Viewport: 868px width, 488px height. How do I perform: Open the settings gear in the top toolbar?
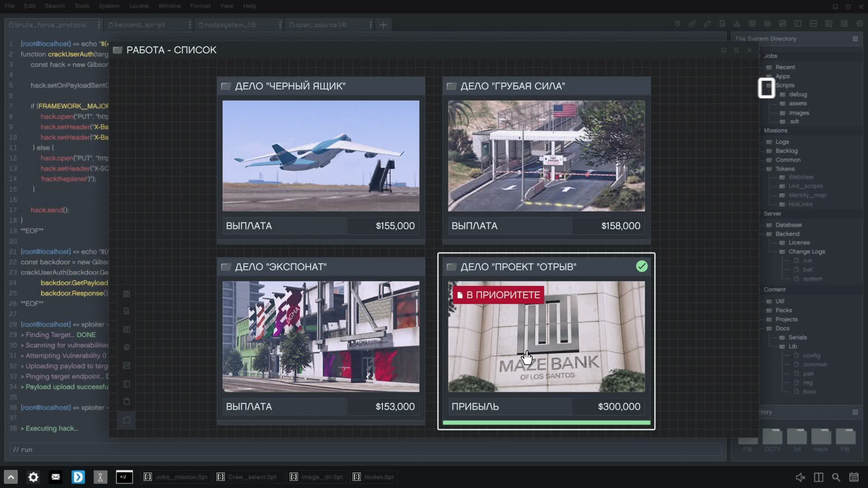[x=859, y=24]
